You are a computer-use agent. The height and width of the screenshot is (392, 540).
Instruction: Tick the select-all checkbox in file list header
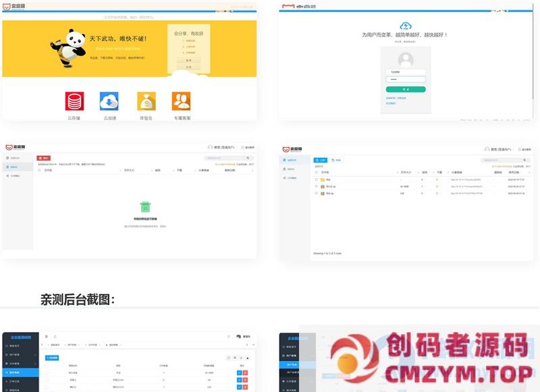click(317, 172)
